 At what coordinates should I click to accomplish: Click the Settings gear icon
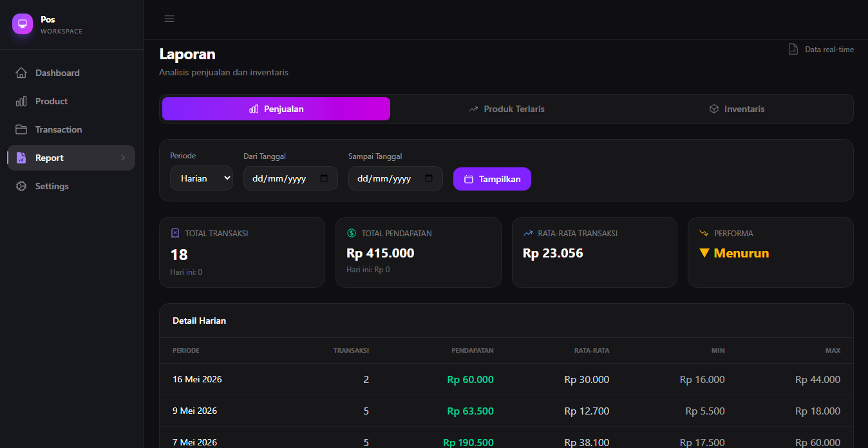21,186
